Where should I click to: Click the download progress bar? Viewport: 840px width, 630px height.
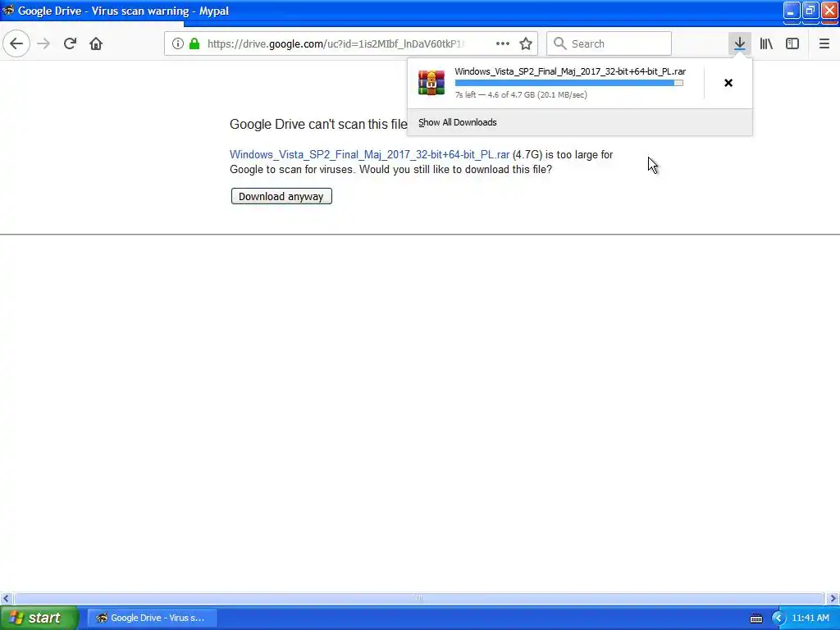tap(569, 83)
